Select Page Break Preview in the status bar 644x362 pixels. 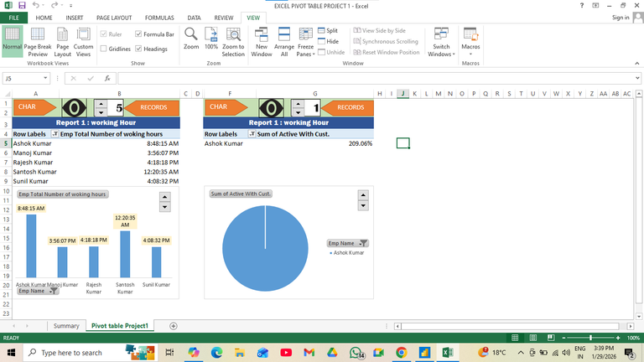pos(551,338)
